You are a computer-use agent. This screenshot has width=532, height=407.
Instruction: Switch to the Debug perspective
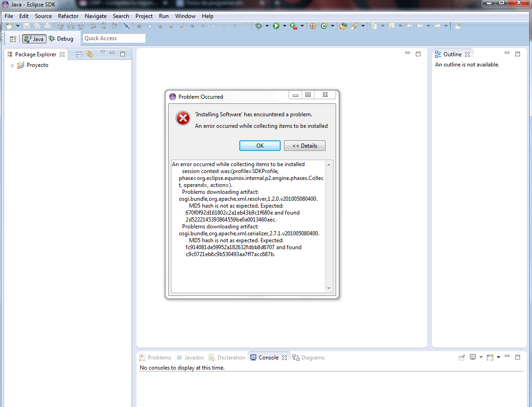tap(61, 39)
